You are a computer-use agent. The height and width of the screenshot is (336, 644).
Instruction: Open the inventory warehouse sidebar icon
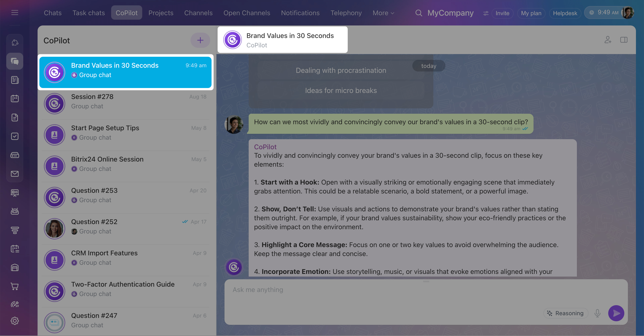tap(15, 268)
